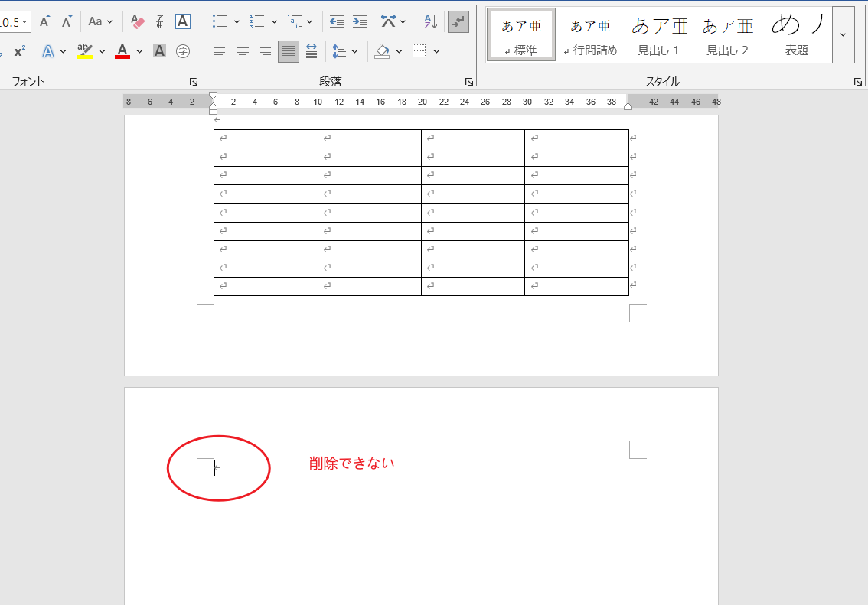868x605 pixels.
Task: Toggle the character border (囲み線) formatting
Action: point(181,22)
